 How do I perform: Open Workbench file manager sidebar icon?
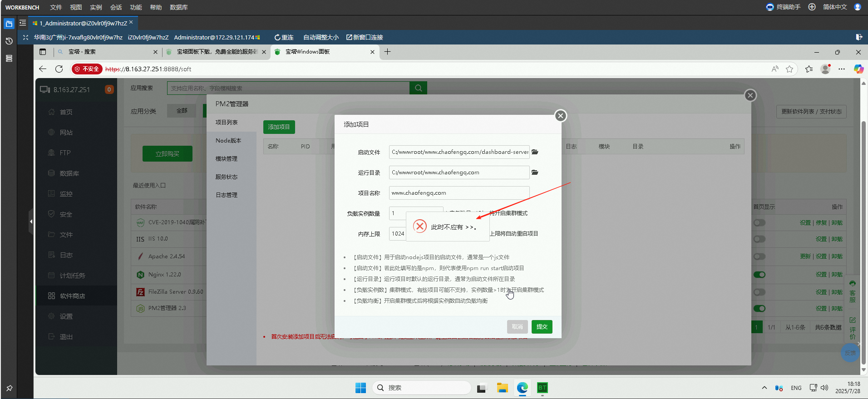pyautogui.click(x=9, y=24)
